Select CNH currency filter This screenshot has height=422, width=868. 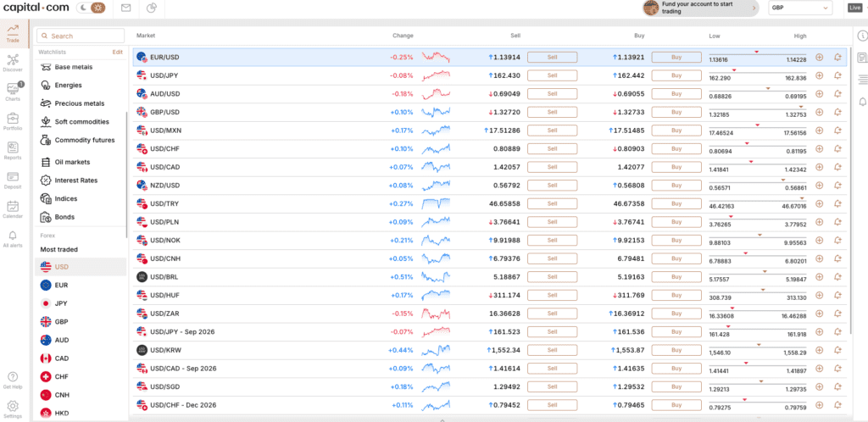pos(81,395)
